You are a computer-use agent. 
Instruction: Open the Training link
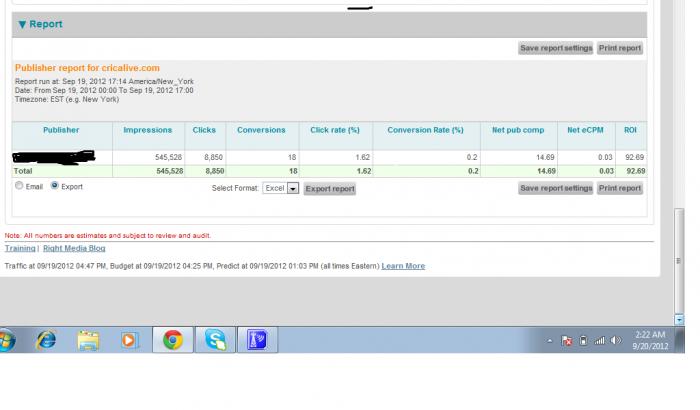pos(20,248)
